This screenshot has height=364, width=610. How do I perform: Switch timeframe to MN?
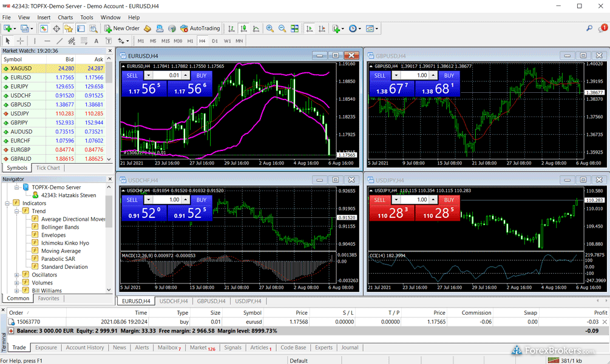tap(239, 41)
